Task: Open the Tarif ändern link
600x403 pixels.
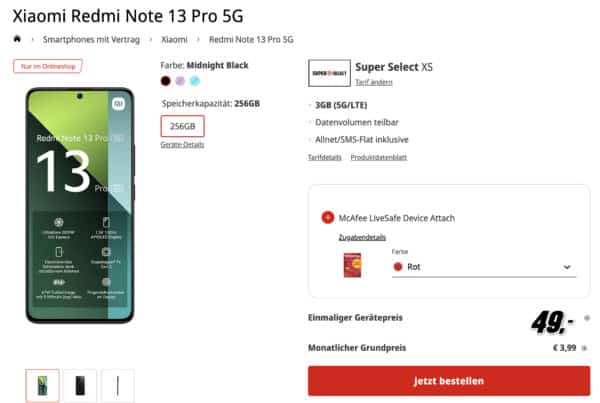Action: coord(374,82)
